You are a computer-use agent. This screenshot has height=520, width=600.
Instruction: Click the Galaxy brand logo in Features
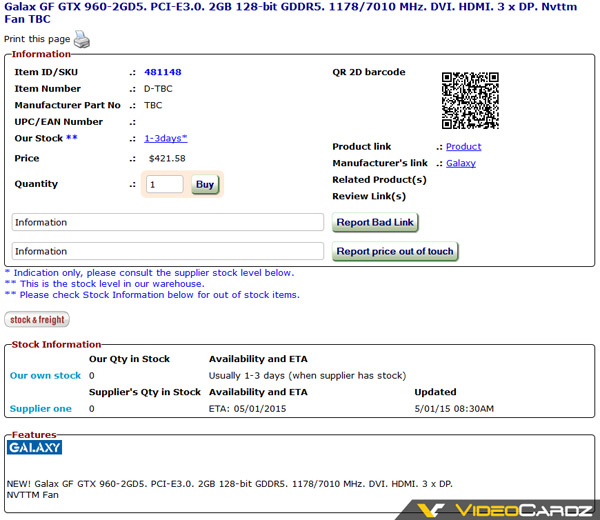coord(34,447)
